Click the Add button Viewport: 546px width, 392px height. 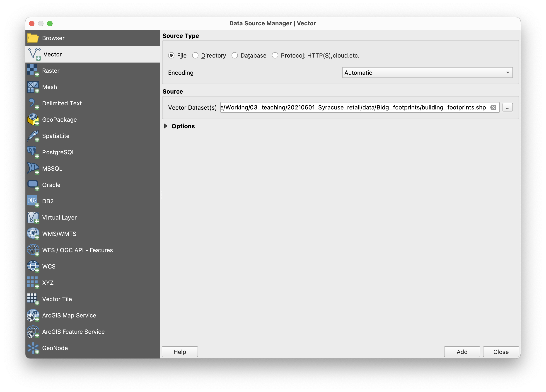[462, 352]
